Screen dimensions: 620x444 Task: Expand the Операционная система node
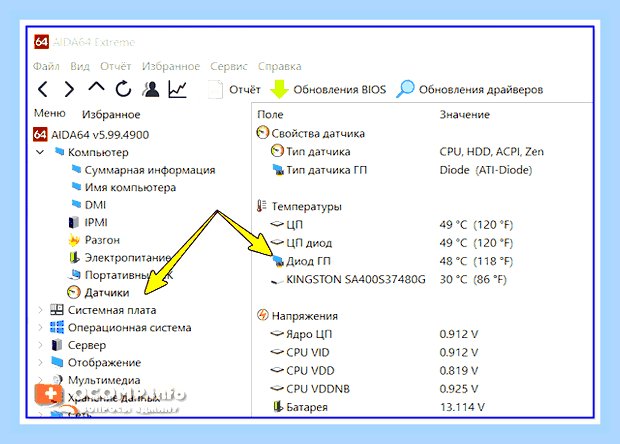click(40, 327)
